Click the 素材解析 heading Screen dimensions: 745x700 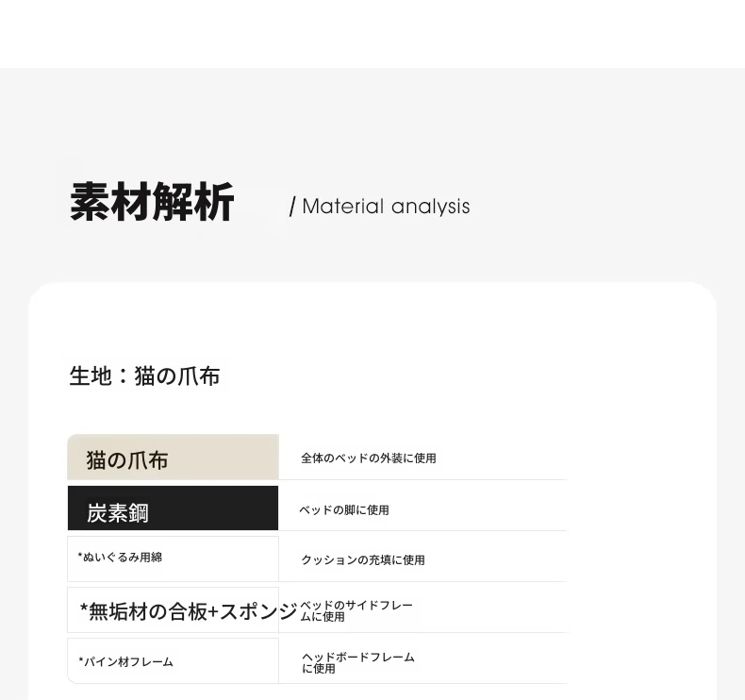(152, 202)
